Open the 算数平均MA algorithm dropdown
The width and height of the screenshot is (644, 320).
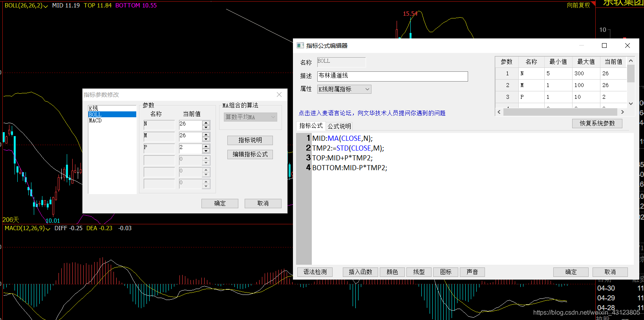(x=251, y=117)
